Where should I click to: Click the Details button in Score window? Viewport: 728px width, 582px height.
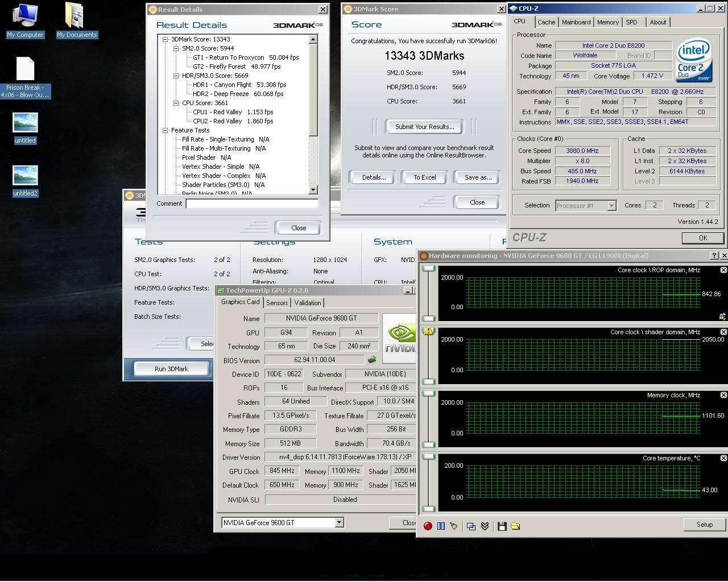pos(374,177)
